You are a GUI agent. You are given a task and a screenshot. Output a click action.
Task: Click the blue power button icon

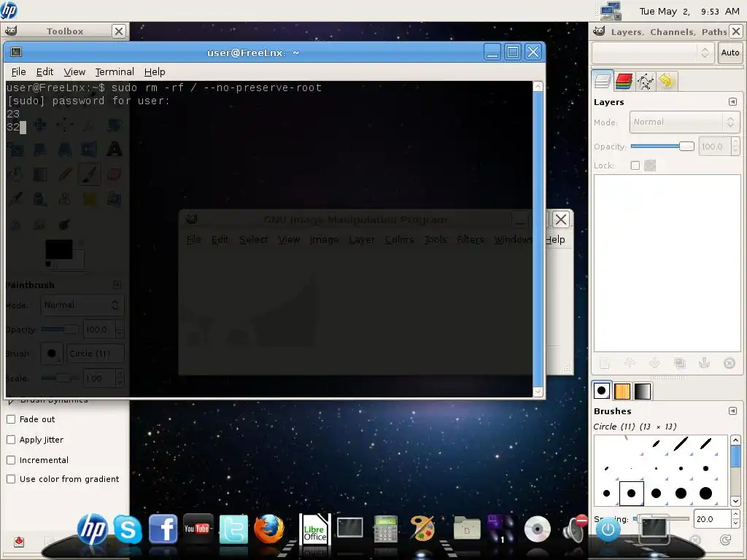(608, 529)
